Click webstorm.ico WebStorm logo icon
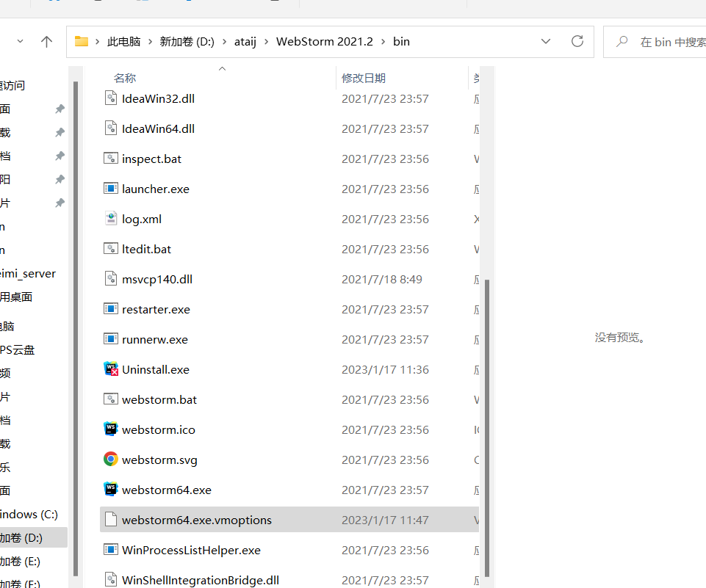The height and width of the screenshot is (588, 706). pyautogui.click(x=111, y=429)
